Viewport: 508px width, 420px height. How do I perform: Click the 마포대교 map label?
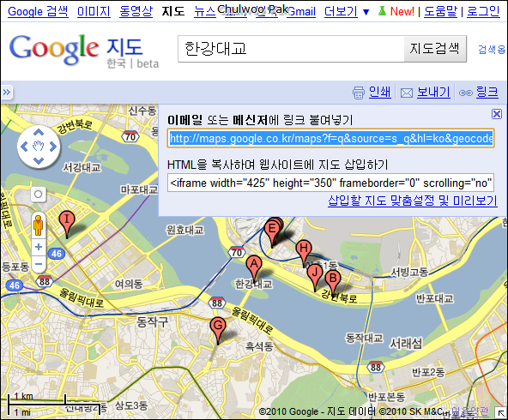pos(139,189)
